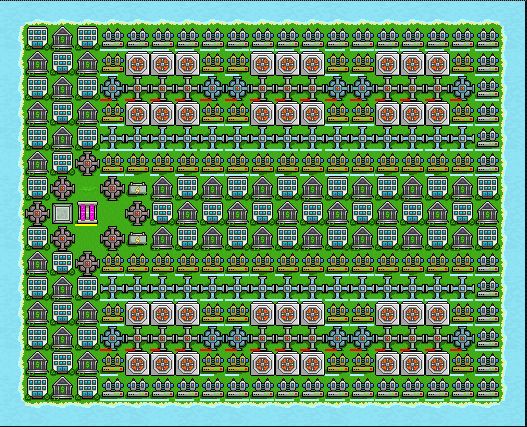This screenshot has width=527, height=427.
Task: Select the lower lightning-bolt battery
Action: point(137,238)
